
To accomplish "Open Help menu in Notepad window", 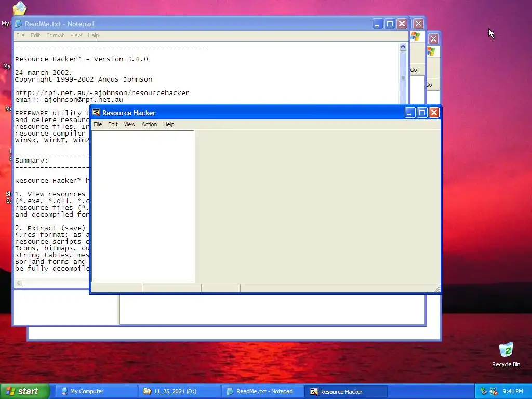I will pyautogui.click(x=94, y=35).
